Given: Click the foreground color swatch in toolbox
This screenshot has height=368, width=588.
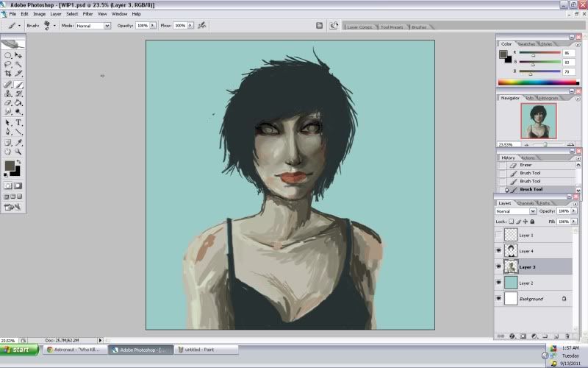Looking at the screenshot, I should coord(10,166).
